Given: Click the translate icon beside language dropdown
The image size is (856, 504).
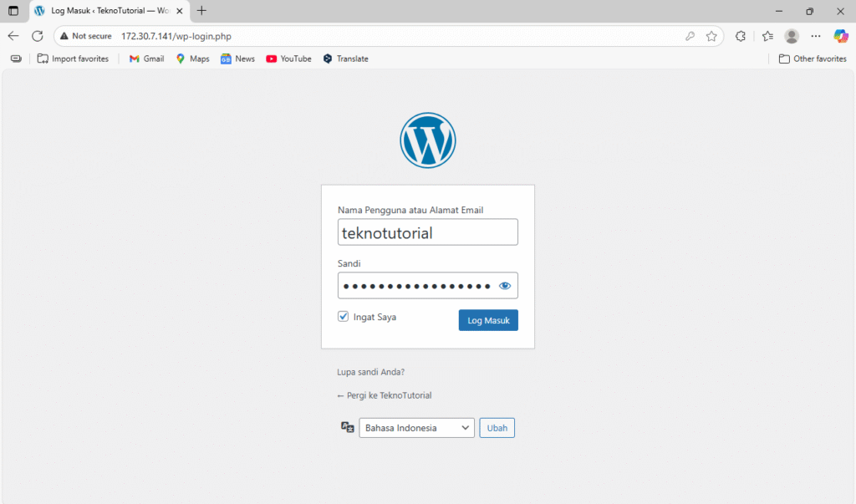Looking at the screenshot, I should pyautogui.click(x=347, y=427).
